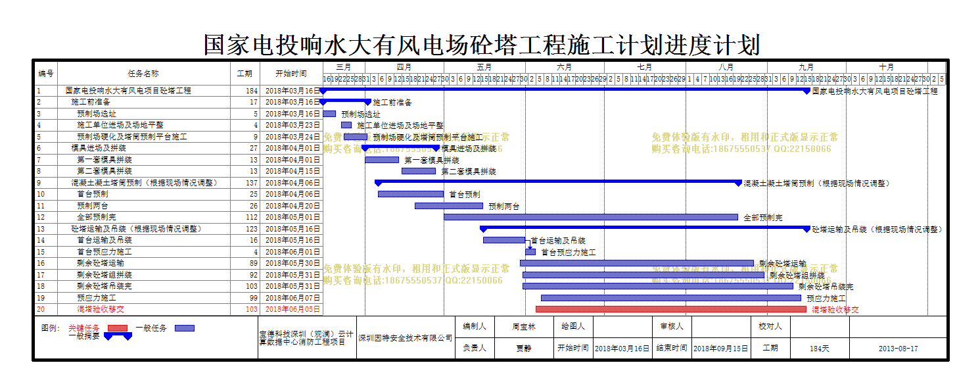The width and height of the screenshot is (980, 392).
Task: Select the 施工前准备 summary bar
Action: pos(346,102)
